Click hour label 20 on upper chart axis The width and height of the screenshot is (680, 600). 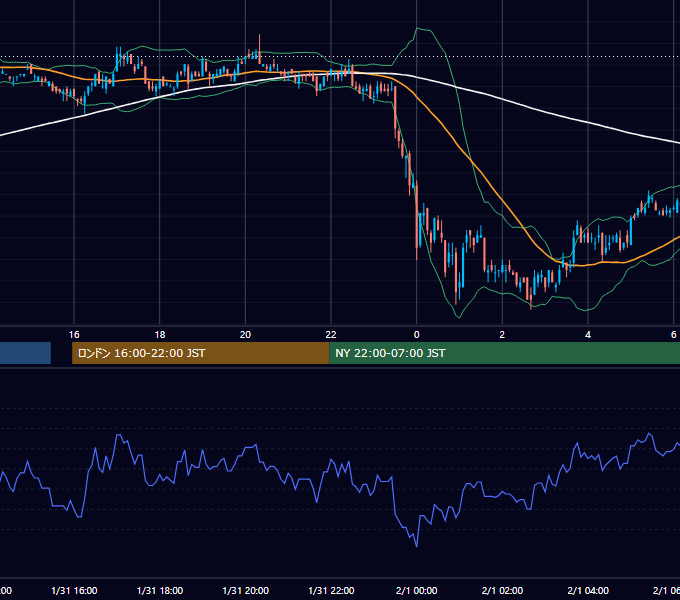(x=245, y=335)
